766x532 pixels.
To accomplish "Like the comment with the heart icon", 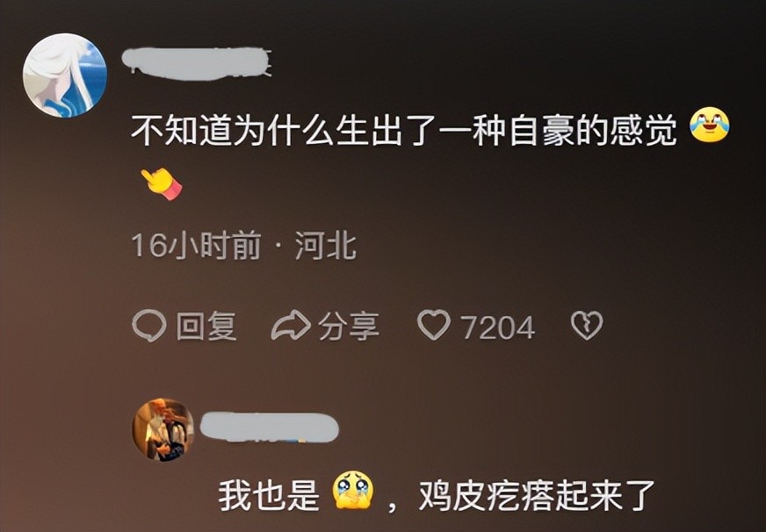I will point(433,326).
